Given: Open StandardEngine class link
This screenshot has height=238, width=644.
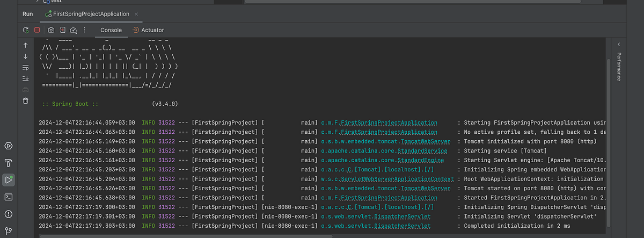Looking at the screenshot, I should pos(421,161).
